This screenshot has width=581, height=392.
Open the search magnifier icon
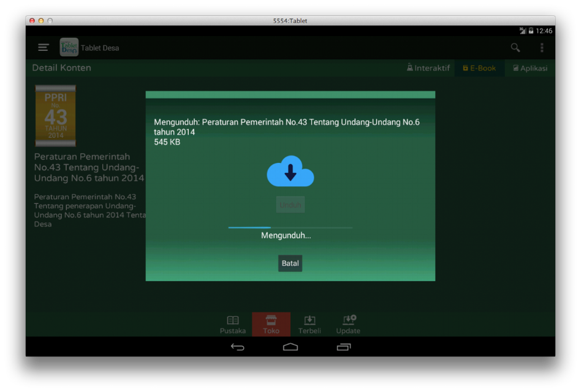point(515,47)
